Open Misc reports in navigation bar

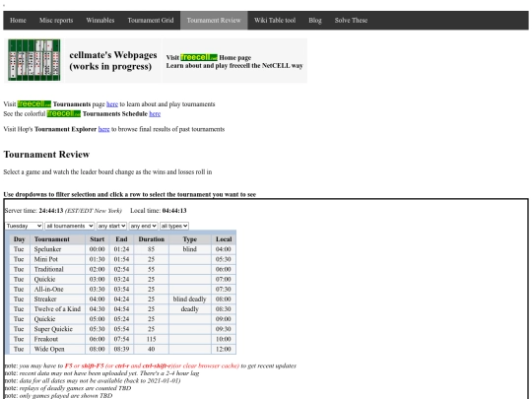(x=56, y=21)
